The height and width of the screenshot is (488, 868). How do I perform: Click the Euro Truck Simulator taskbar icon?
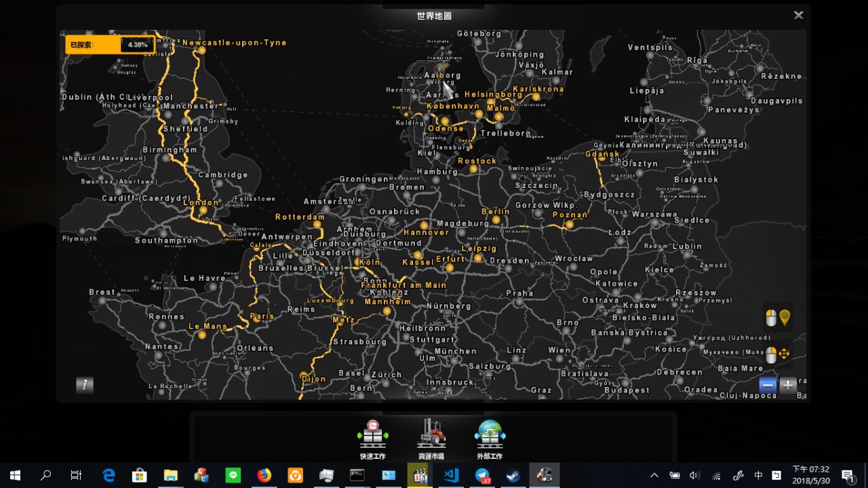pyautogui.click(x=544, y=475)
